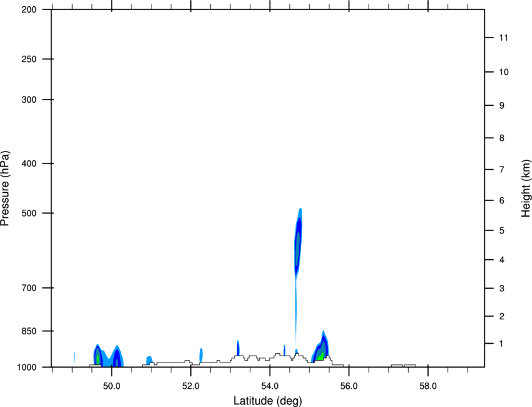Click height tick label '4'
The image size is (532, 407).
[502, 260]
